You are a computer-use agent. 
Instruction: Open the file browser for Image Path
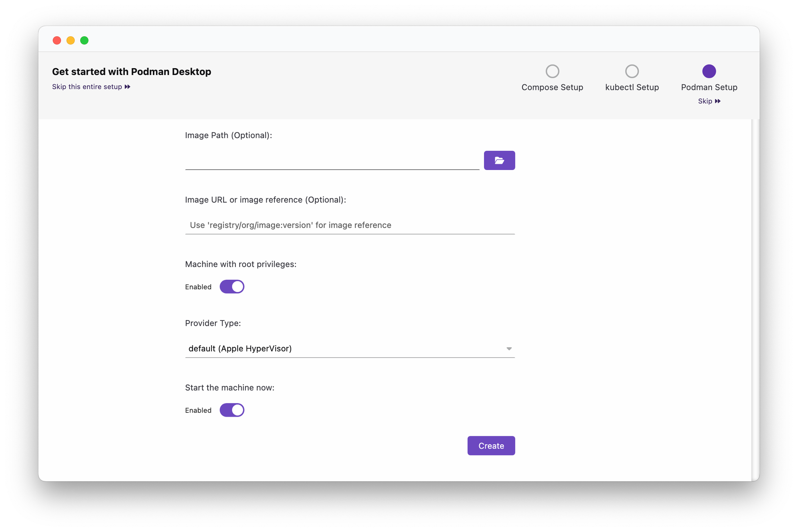(x=500, y=160)
